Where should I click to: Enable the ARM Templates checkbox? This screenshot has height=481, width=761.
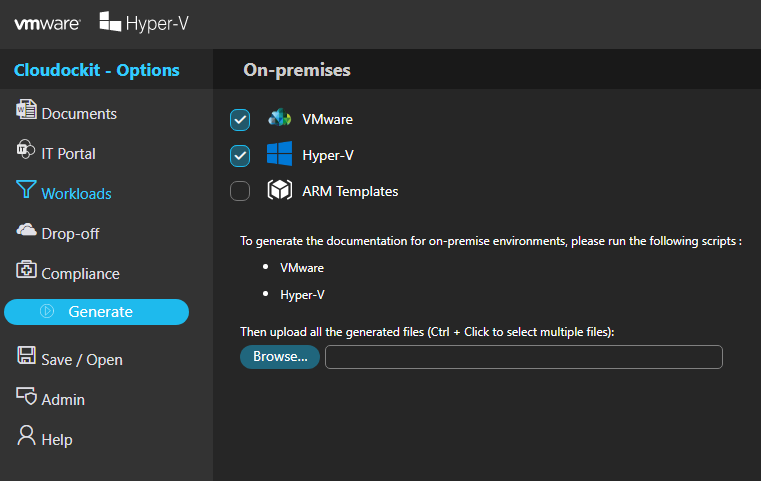coord(240,191)
